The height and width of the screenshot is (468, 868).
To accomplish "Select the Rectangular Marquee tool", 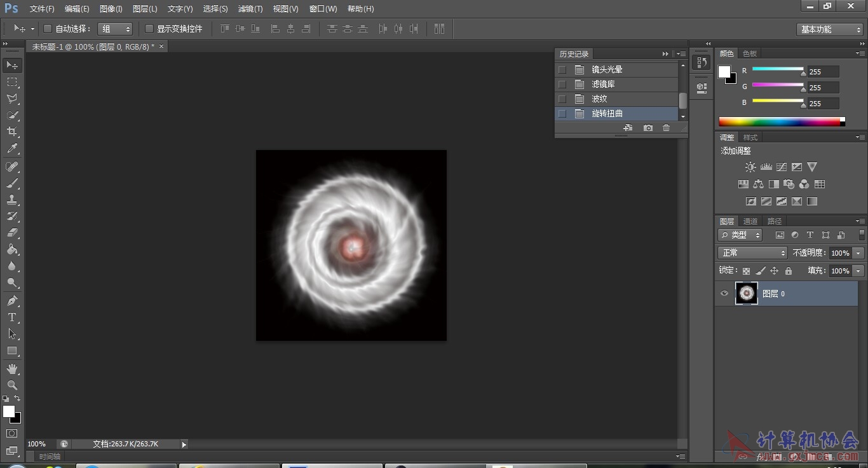I will point(12,82).
